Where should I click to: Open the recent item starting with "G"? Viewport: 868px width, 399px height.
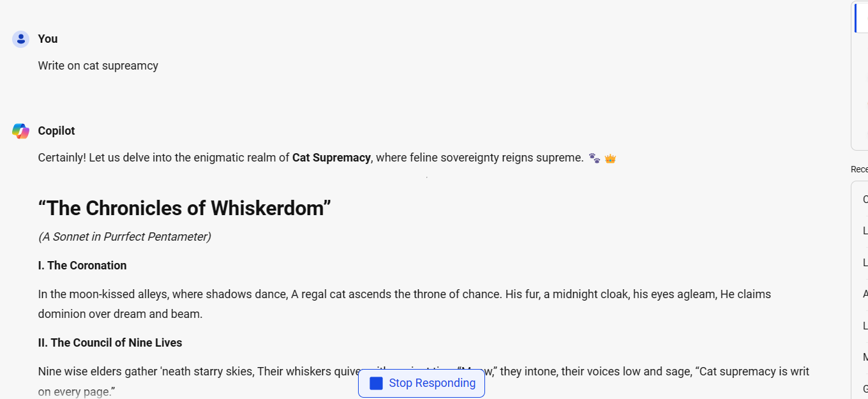click(x=865, y=388)
